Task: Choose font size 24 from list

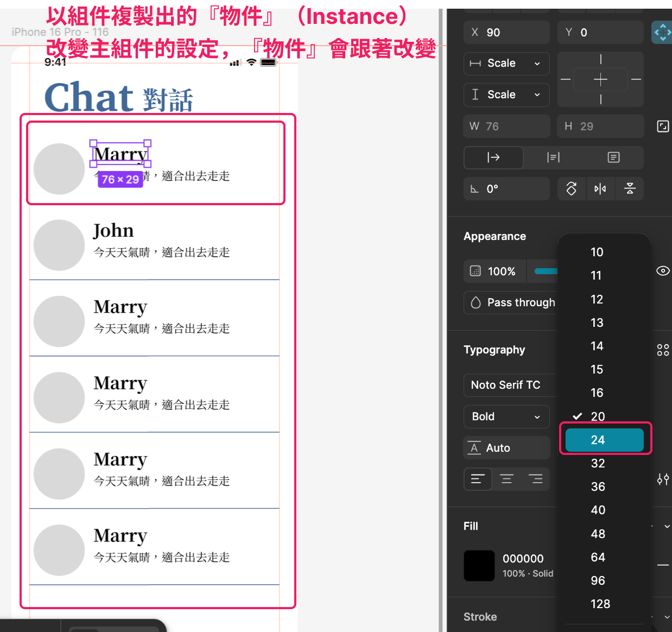Action: (x=604, y=440)
